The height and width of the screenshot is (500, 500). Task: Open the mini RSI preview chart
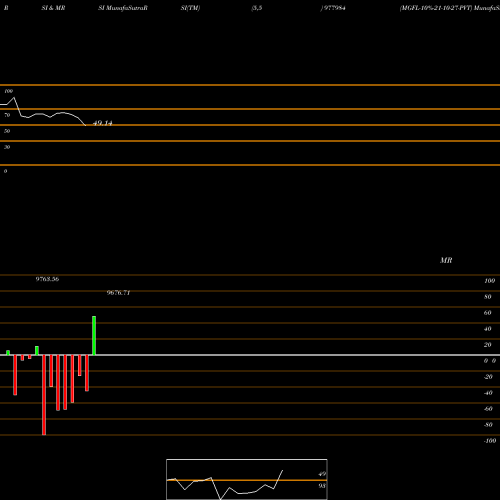pos(247,479)
